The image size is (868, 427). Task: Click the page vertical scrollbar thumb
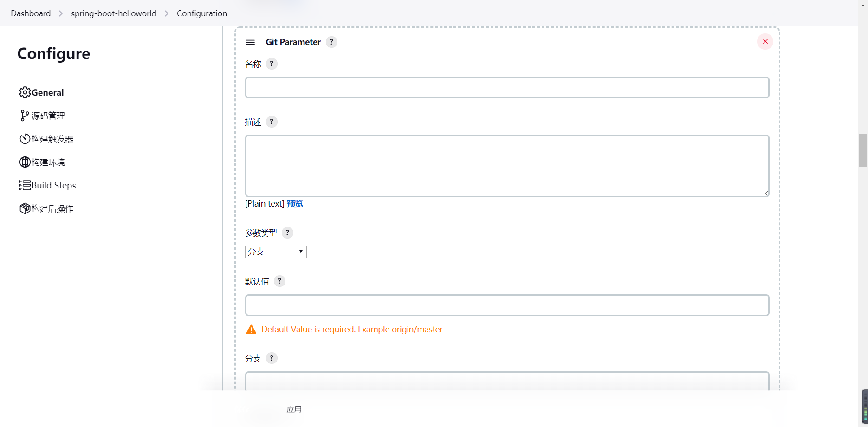click(863, 150)
